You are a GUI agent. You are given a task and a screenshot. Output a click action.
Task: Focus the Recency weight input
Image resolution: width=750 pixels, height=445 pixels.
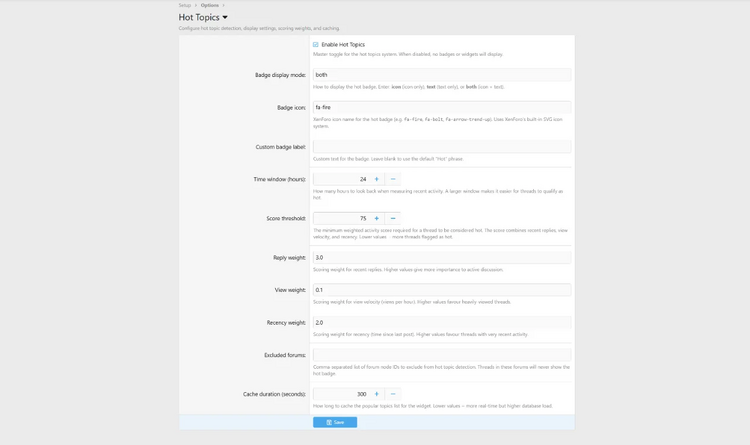[x=441, y=323]
